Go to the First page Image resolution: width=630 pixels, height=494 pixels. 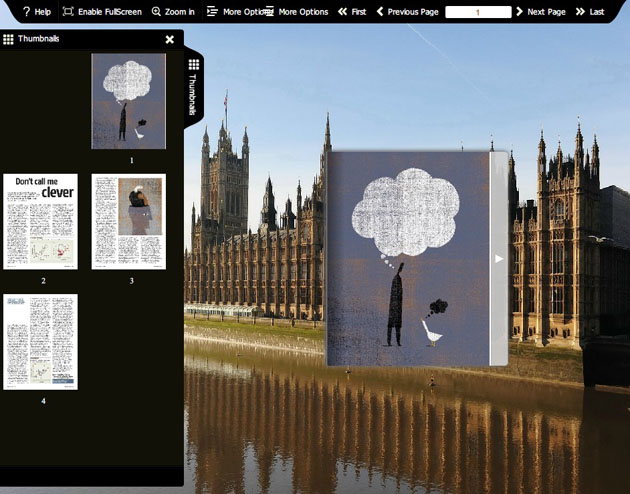[352, 12]
